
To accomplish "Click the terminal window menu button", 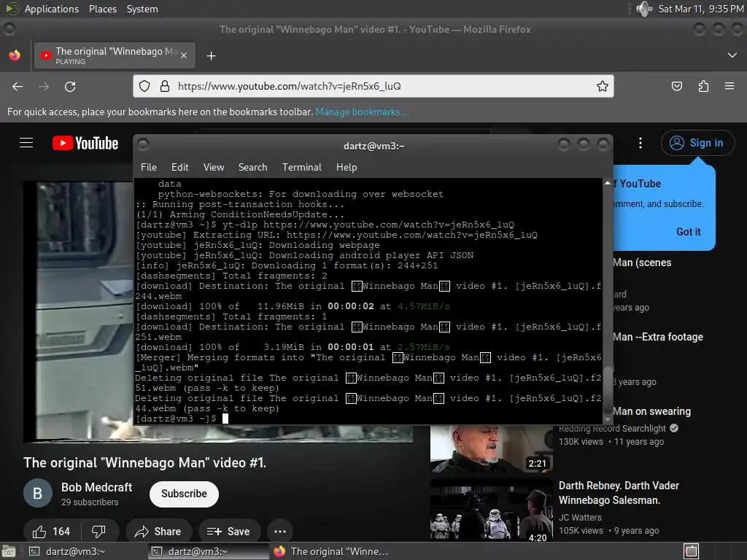I will click(144, 144).
